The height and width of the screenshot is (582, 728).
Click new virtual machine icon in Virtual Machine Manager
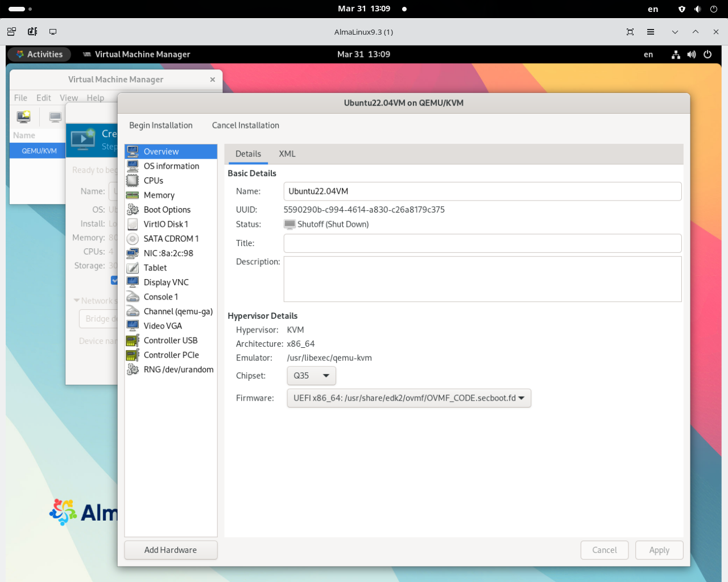click(23, 117)
